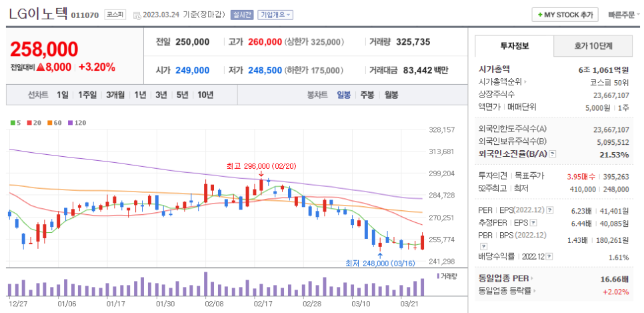
Task: Switch to the 투자정보 tab
Action: point(514,45)
